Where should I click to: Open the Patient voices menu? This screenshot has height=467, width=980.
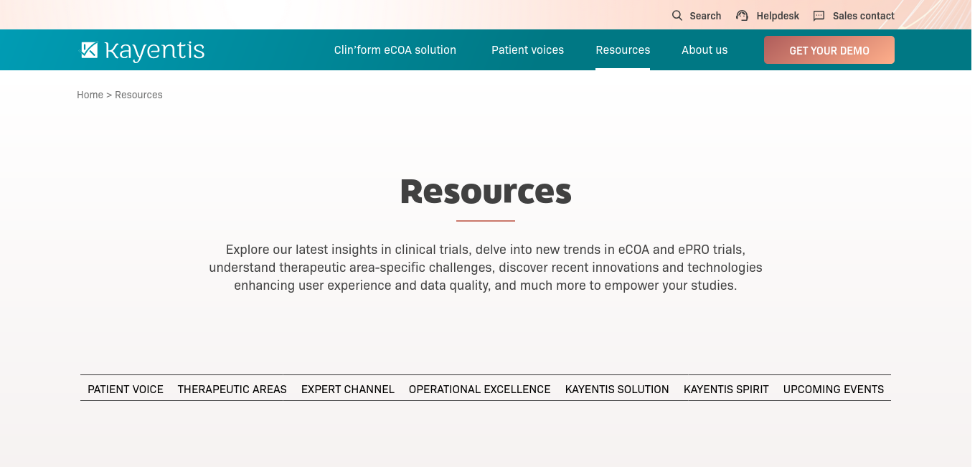click(x=527, y=50)
